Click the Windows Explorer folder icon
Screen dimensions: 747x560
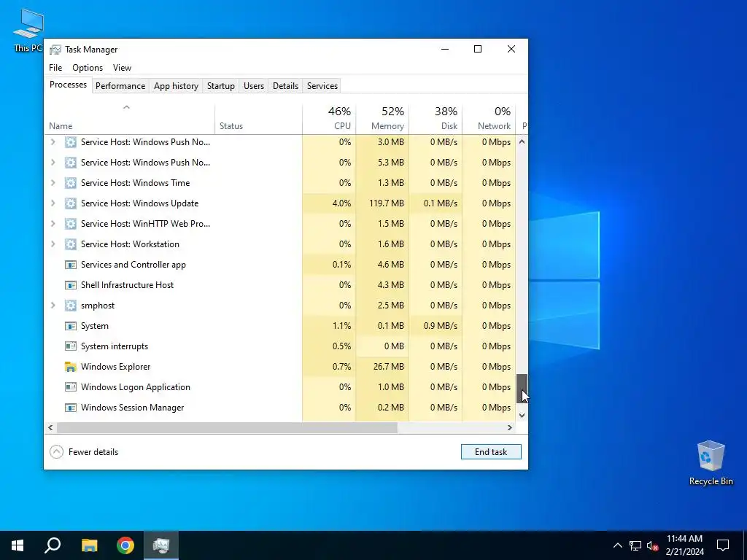71,367
